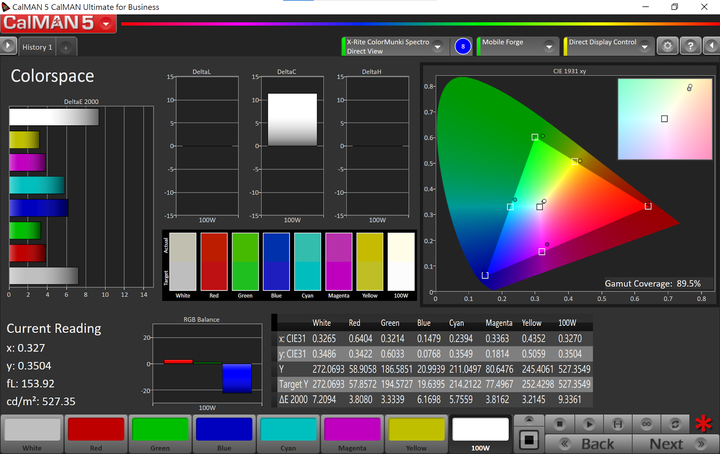Switch to the History 1 tab

pos(37,47)
